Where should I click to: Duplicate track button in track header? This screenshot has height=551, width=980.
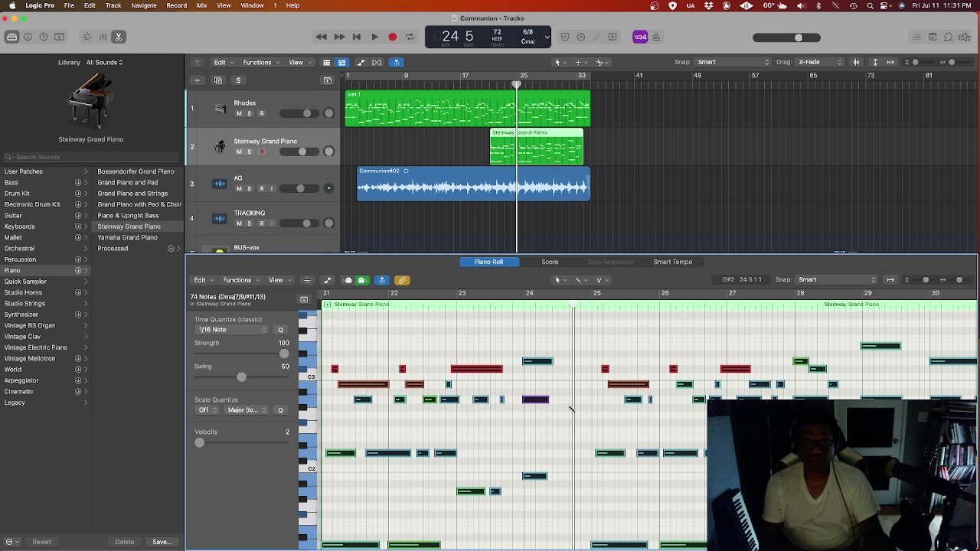click(218, 80)
